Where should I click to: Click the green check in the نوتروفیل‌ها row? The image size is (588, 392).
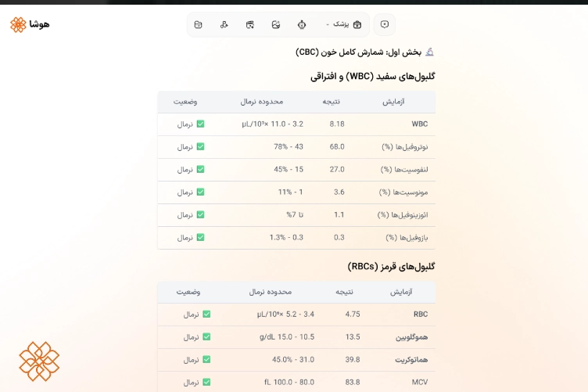(201, 146)
